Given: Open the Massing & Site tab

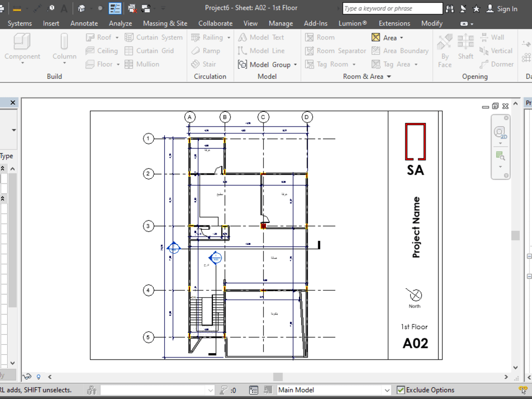Looking at the screenshot, I should [165, 23].
